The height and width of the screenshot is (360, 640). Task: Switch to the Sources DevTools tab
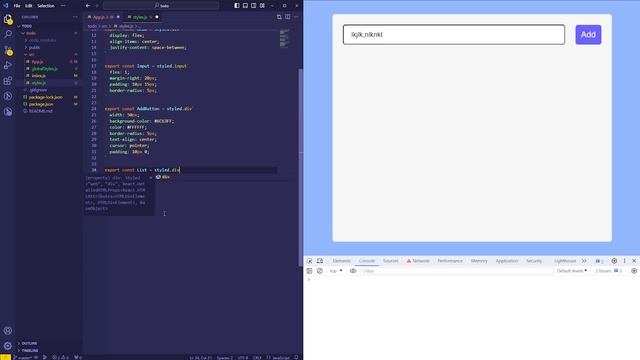coord(390,261)
